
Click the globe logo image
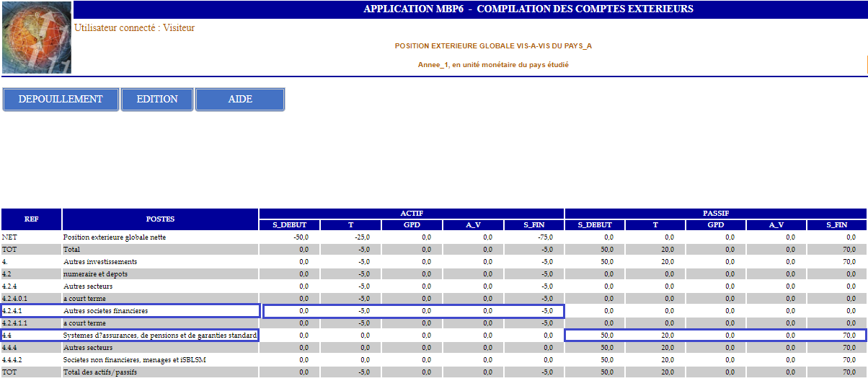point(36,37)
